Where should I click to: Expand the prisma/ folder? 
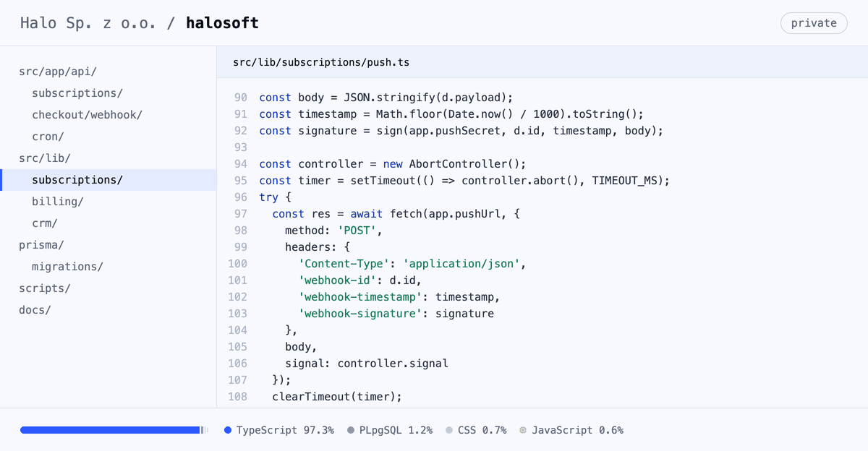(x=41, y=245)
